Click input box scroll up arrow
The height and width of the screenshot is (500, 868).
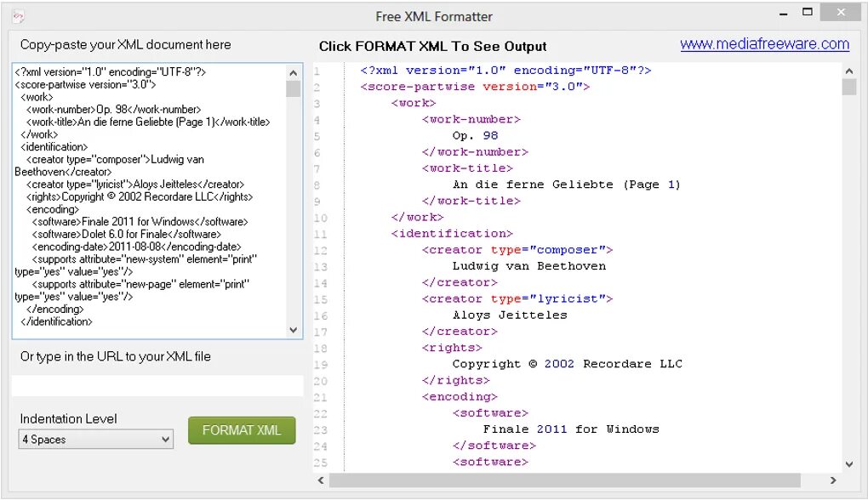point(294,72)
